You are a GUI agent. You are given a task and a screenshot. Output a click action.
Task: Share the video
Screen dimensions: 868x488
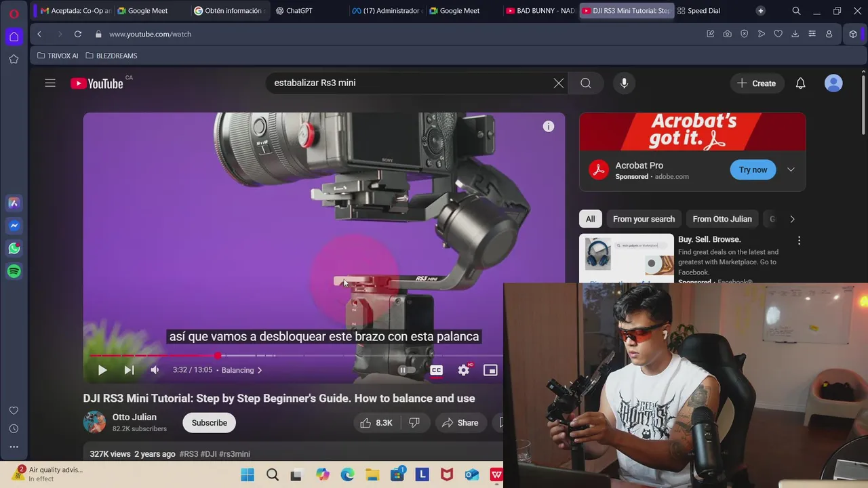[460, 423]
